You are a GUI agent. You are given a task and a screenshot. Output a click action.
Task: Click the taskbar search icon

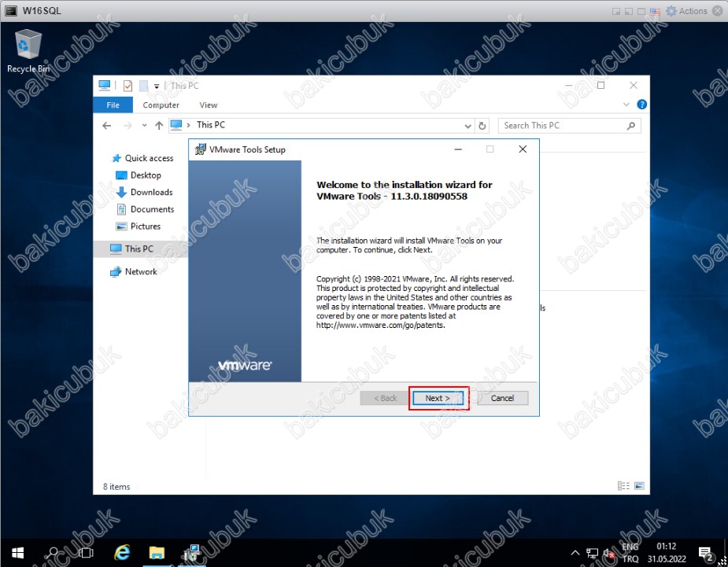point(52,553)
